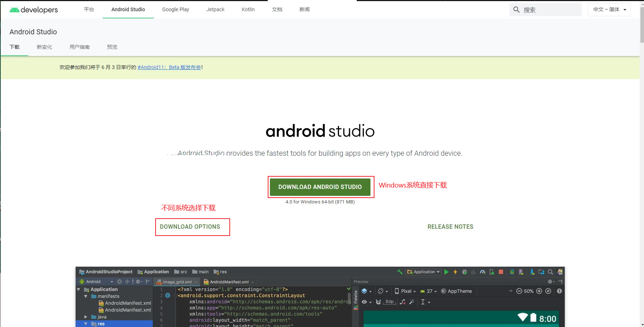The height and width of the screenshot is (327, 644).
Task: Switch to the 新变化 sub-tab
Action: pos(45,47)
